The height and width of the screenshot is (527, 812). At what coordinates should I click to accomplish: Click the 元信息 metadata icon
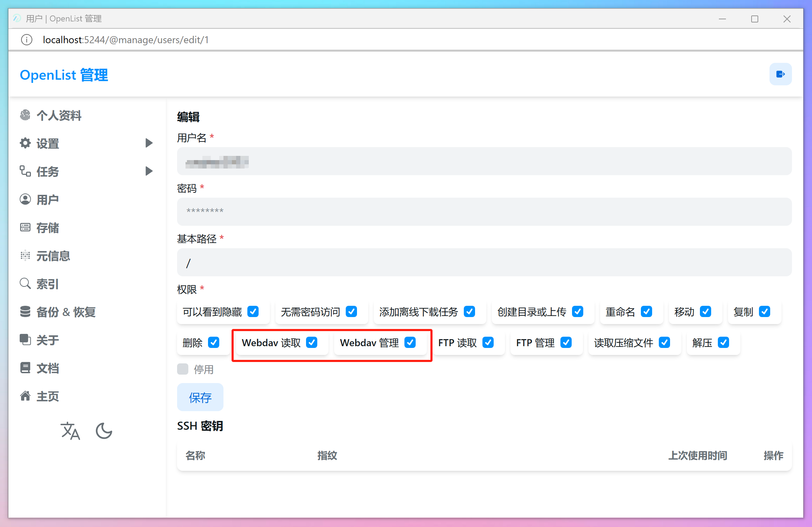point(25,256)
